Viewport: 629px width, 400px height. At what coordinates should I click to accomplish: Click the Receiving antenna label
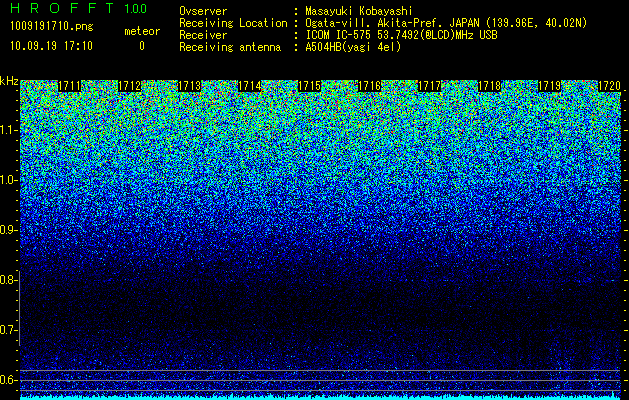coord(230,47)
